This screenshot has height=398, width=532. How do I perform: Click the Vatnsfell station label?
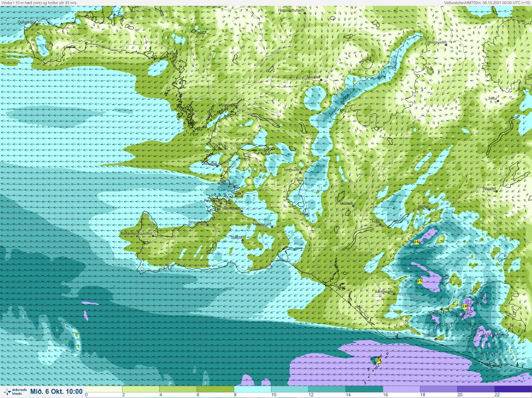tap(489, 189)
